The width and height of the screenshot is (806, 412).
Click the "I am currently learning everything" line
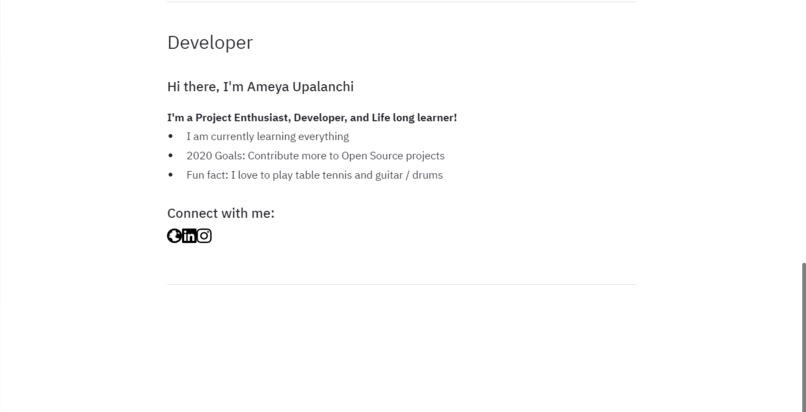point(267,137)
